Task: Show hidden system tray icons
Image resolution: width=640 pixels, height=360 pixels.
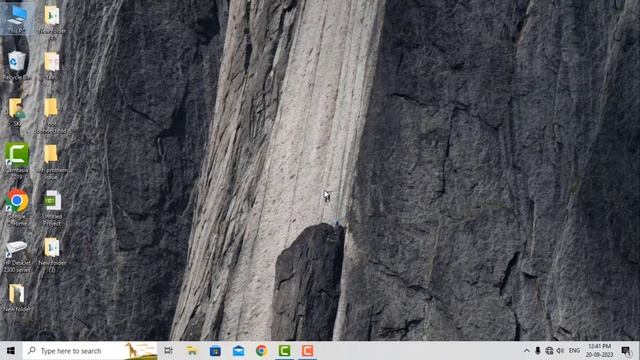Action: pyautogui.click(x=527, y=351)
